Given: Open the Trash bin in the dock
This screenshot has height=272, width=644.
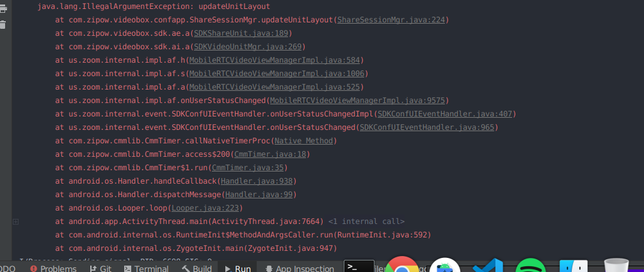Looking at the screenshot, I should pos(616,266).
